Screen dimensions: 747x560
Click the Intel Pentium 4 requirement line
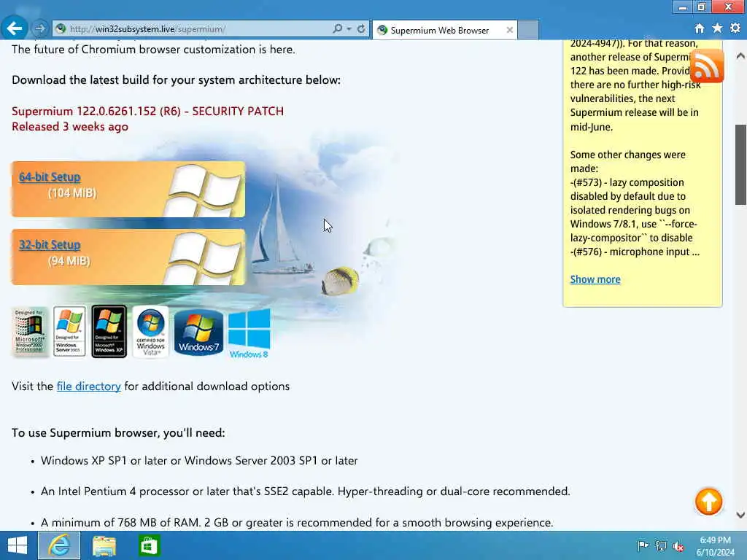pos(306,491)
